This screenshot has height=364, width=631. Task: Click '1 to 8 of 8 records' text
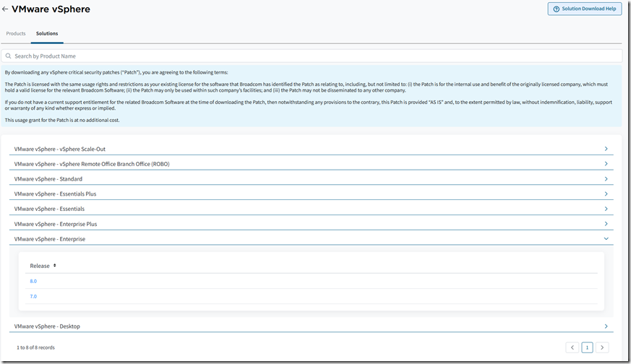[x=35, y=347]
